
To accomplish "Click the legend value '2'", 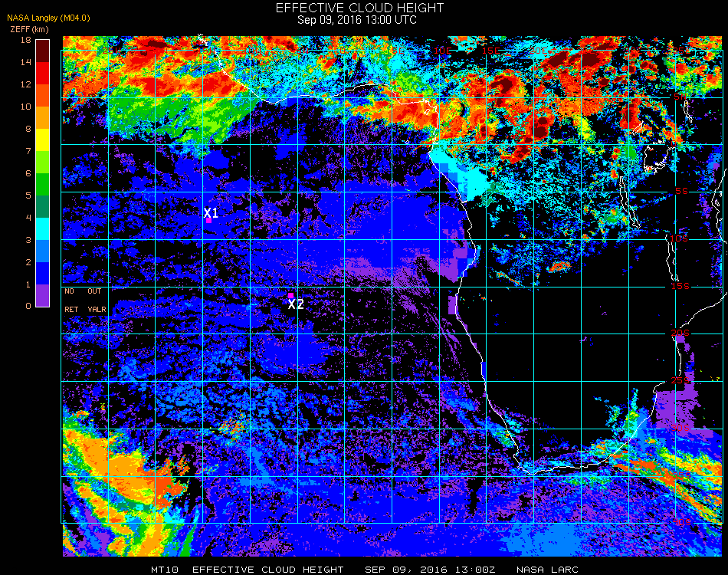I will click(x=28, y=262).
